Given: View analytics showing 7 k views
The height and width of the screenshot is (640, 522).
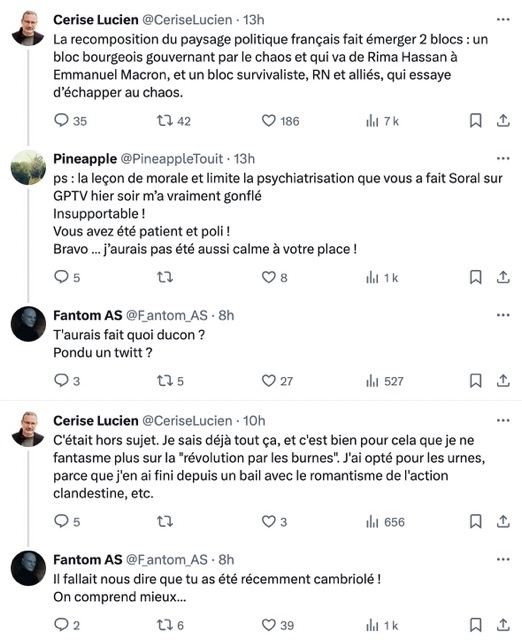Looking at the screenshot, I should pyautogui.click(x=382, y=121).
